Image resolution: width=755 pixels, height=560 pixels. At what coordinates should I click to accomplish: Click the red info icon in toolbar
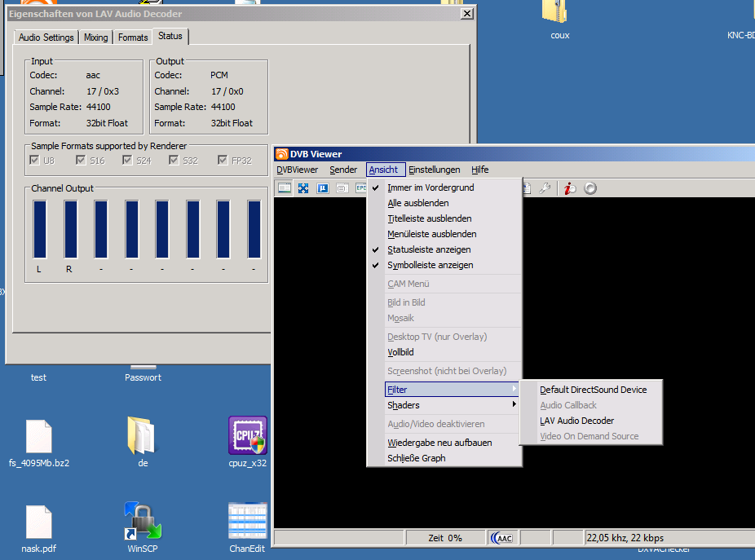tap(569, 188)
